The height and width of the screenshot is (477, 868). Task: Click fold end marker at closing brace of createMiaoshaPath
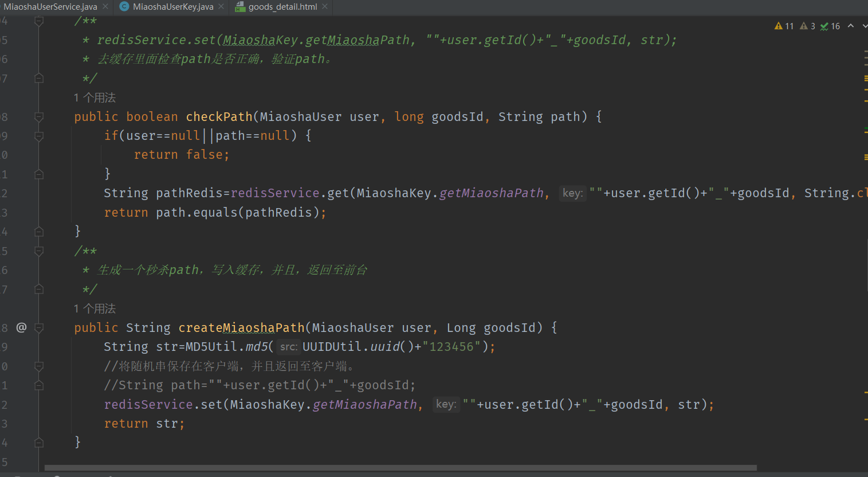39,443
